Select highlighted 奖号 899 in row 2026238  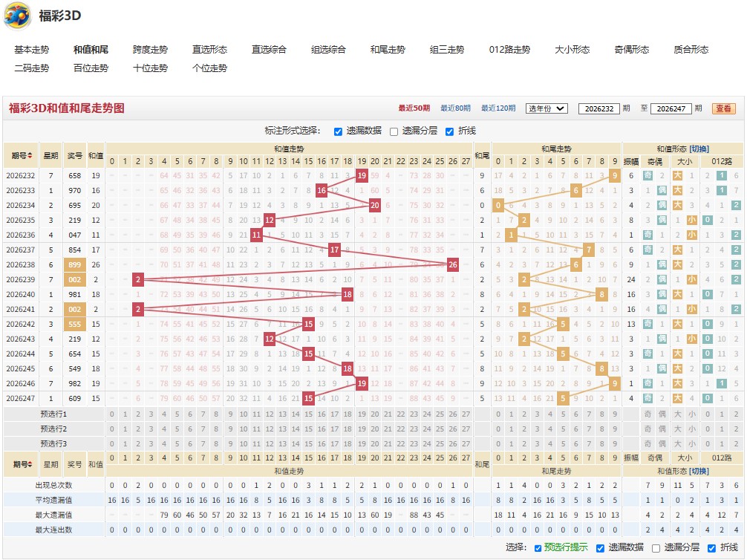[x=75, y=264]
